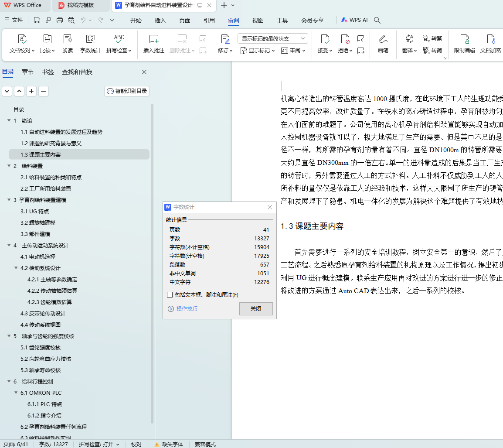Select the Ink Pen (画笔) tool
The width and height of the screenshot is (503, 448).
tap(383, 39)
